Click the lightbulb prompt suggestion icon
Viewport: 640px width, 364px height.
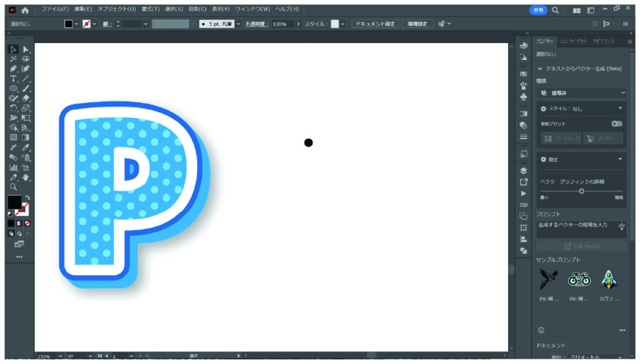coord(622,226)
